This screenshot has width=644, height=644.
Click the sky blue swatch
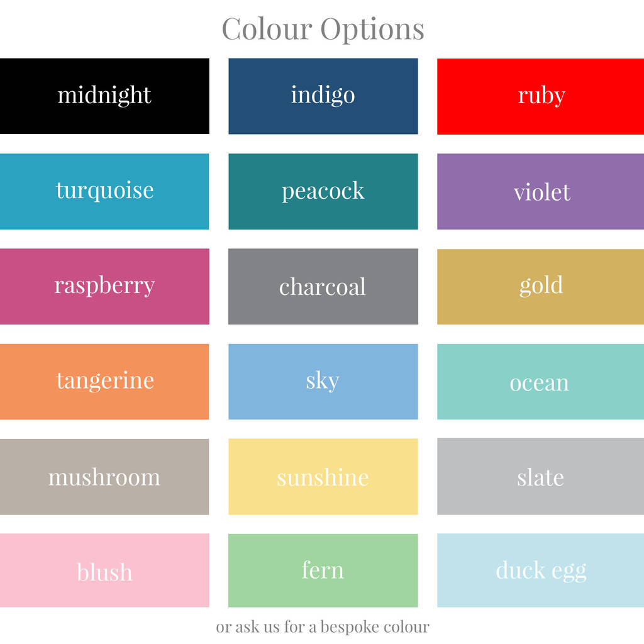[323, 382]
